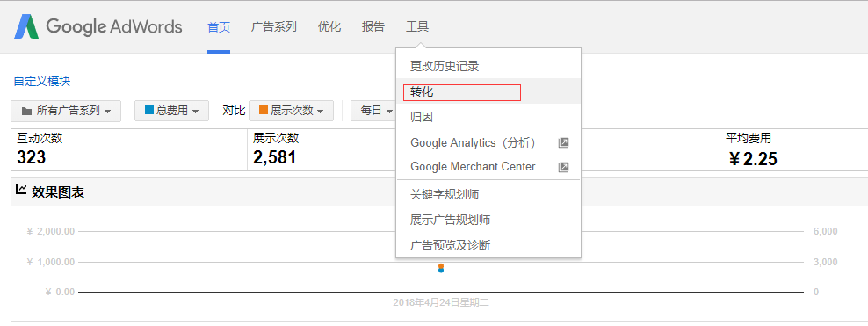Click the blue data point on chart
Viewport: 868px width, 326px height.
tap(441, 271)
